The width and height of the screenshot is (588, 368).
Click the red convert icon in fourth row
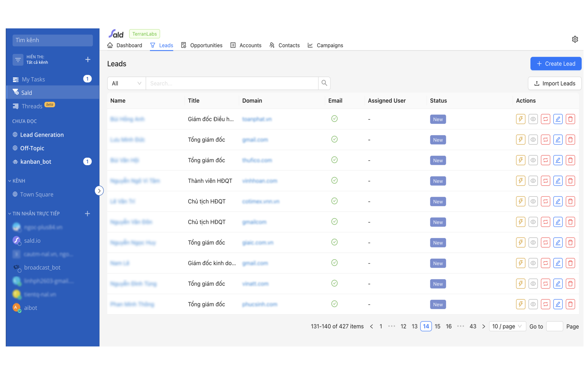point(545,181)
